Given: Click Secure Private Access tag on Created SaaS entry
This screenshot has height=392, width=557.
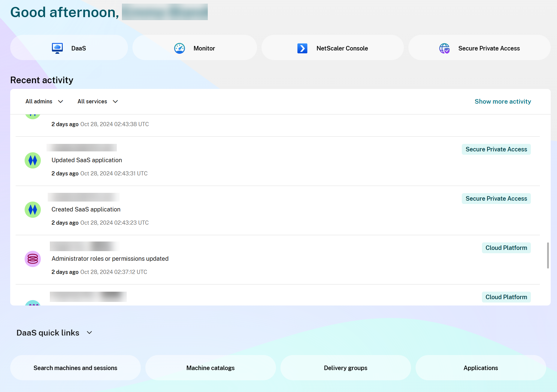Looking at the screenshot, I should [x=496, y=199].
